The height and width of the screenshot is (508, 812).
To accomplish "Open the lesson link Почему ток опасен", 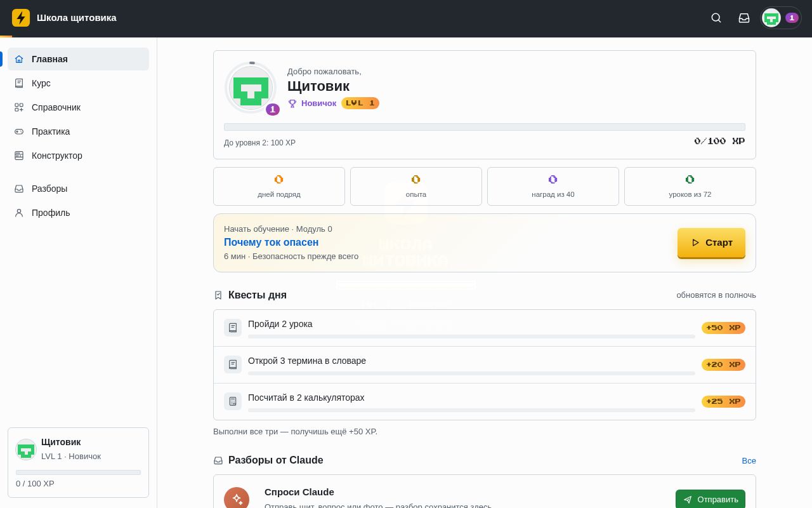I will point(272,243).
